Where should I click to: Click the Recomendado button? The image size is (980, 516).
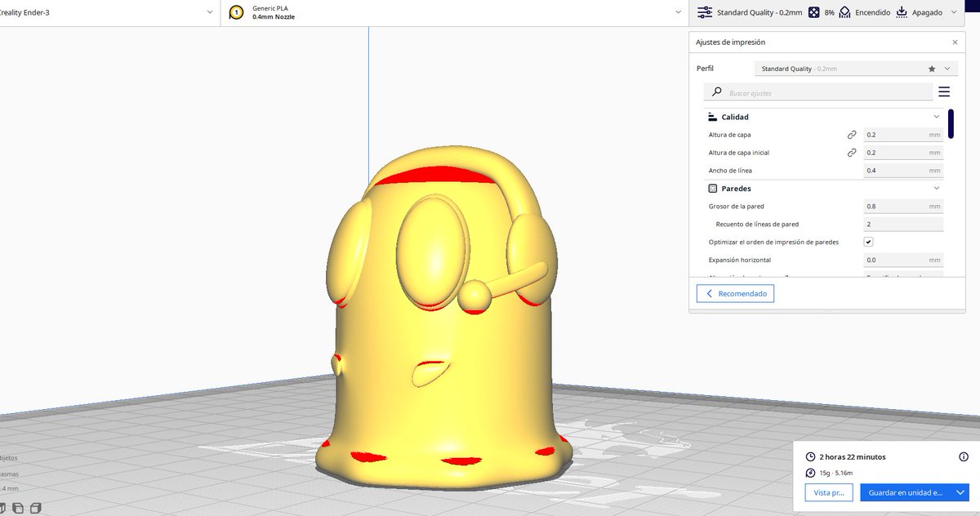[x=735, y=293]
